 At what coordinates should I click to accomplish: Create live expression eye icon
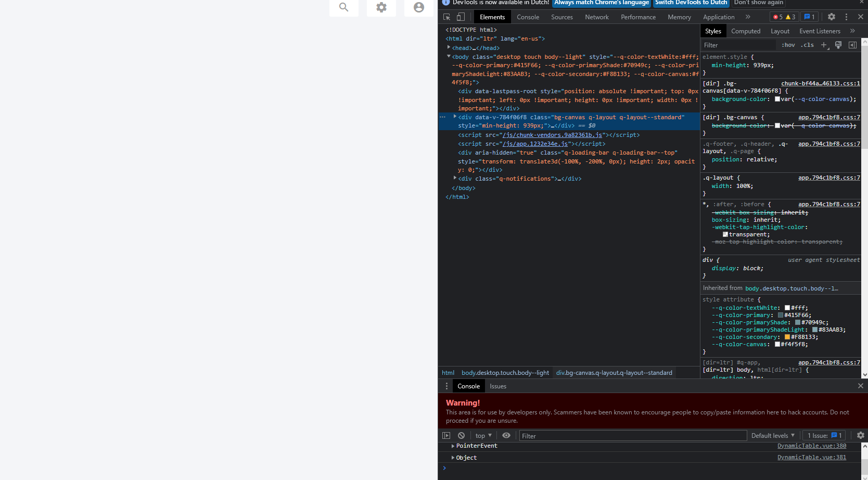click(x=506, y=436)
